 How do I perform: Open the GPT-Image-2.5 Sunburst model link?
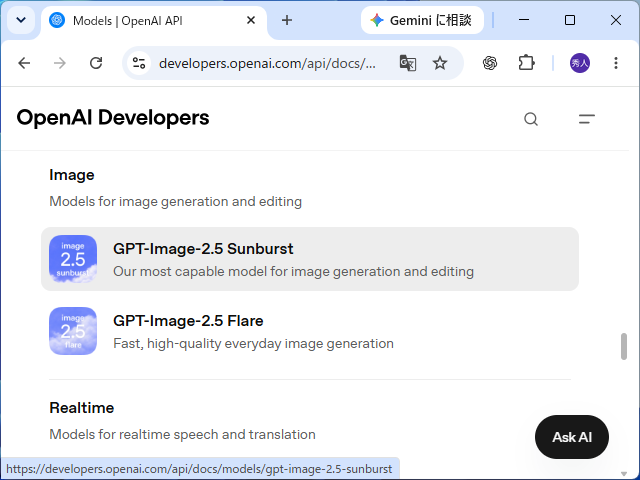pyautogui.click(x=310, y=259)
